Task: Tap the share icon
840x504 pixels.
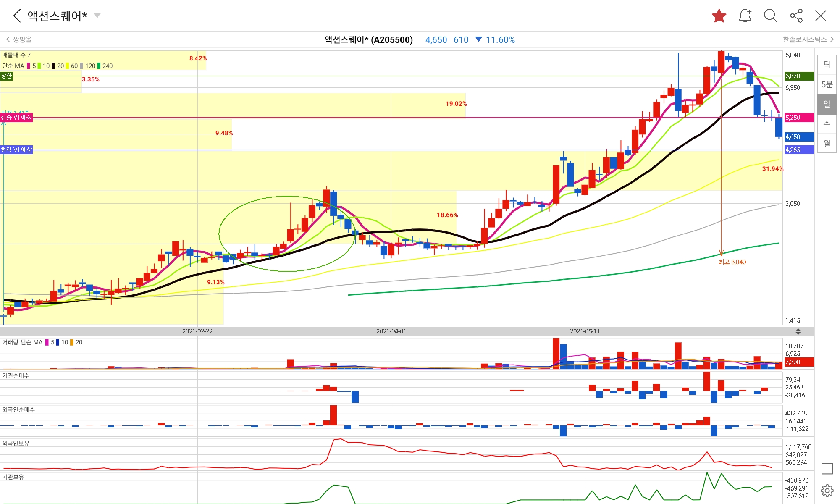Action: [x=796, y=16]
